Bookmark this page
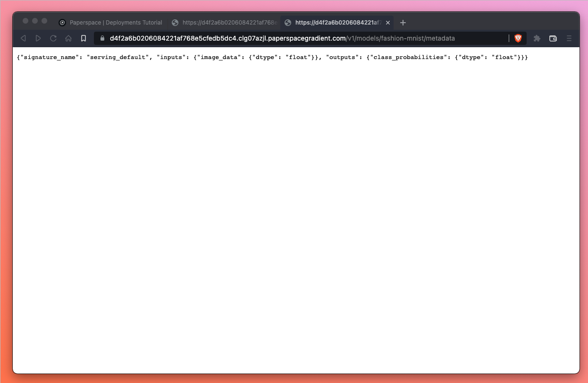The height and width of the screenshot is (383, 588). (84, 38)
